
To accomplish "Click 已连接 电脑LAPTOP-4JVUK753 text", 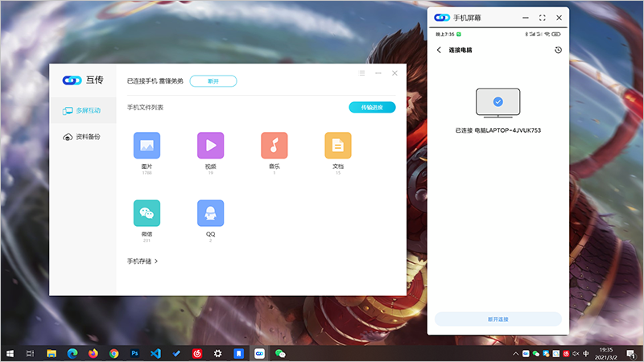I will tap(498, 130).
